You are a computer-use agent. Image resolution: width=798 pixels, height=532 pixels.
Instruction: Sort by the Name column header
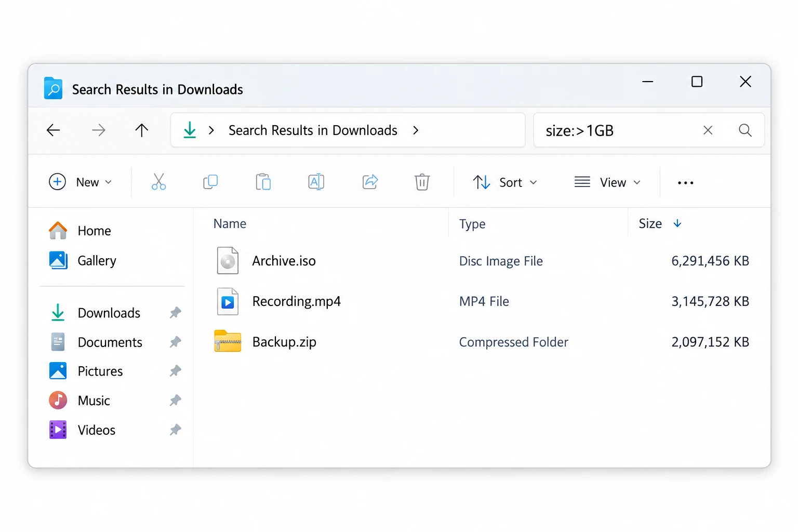pyautogui.click(x=230, y=223)
